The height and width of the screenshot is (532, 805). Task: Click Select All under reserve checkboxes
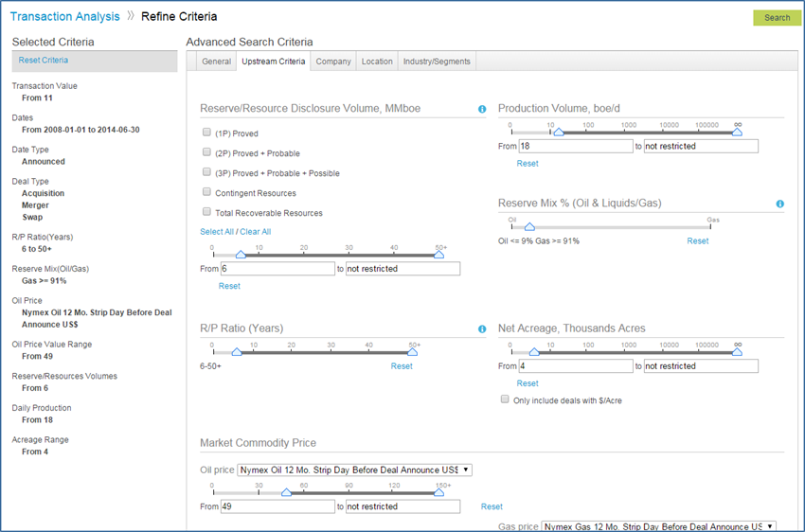click(x=216, y=232)
